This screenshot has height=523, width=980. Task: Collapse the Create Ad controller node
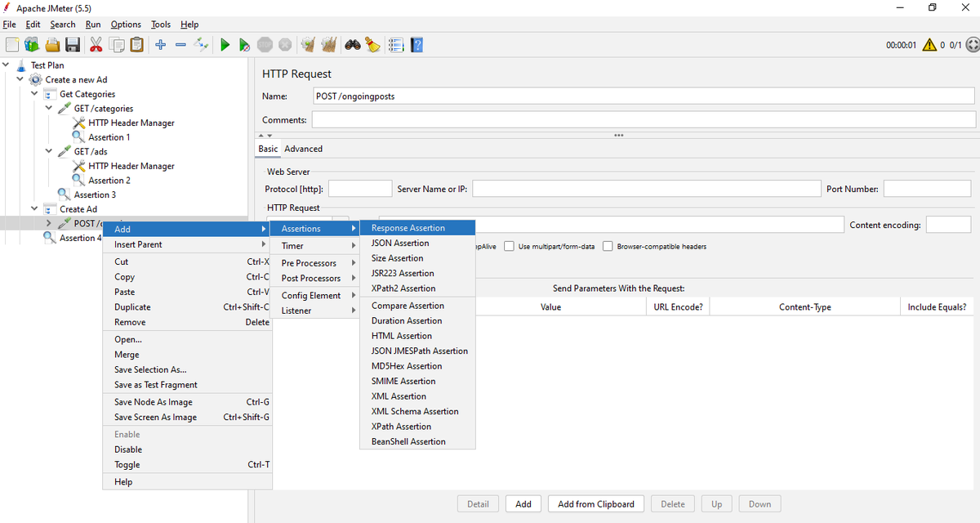(x=34, y=209)
